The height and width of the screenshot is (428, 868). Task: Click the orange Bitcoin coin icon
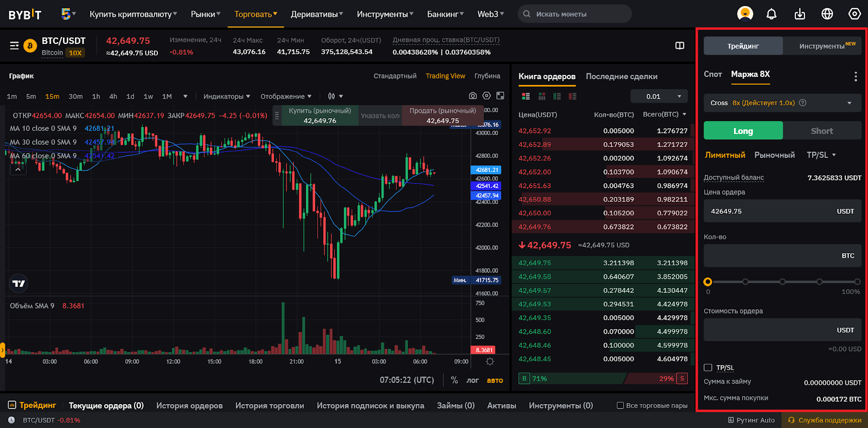tap(30, 46)
